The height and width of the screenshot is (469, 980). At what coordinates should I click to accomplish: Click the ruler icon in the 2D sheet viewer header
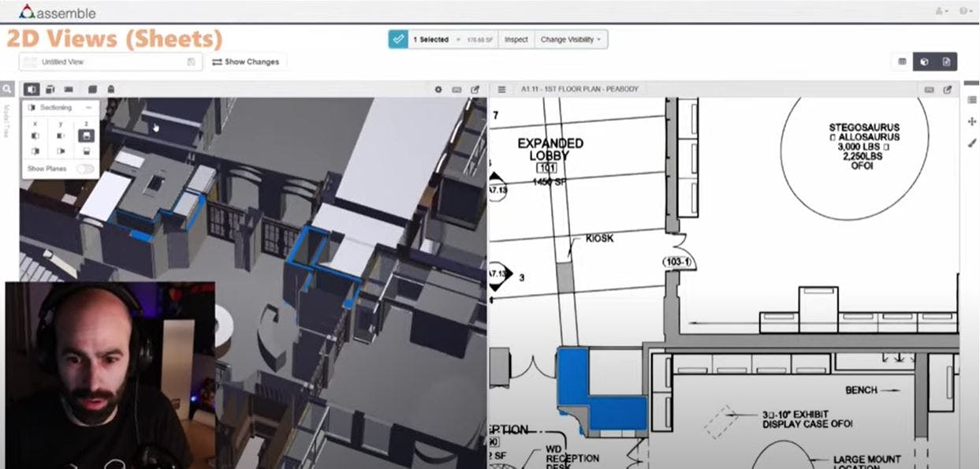pos(930,90)
